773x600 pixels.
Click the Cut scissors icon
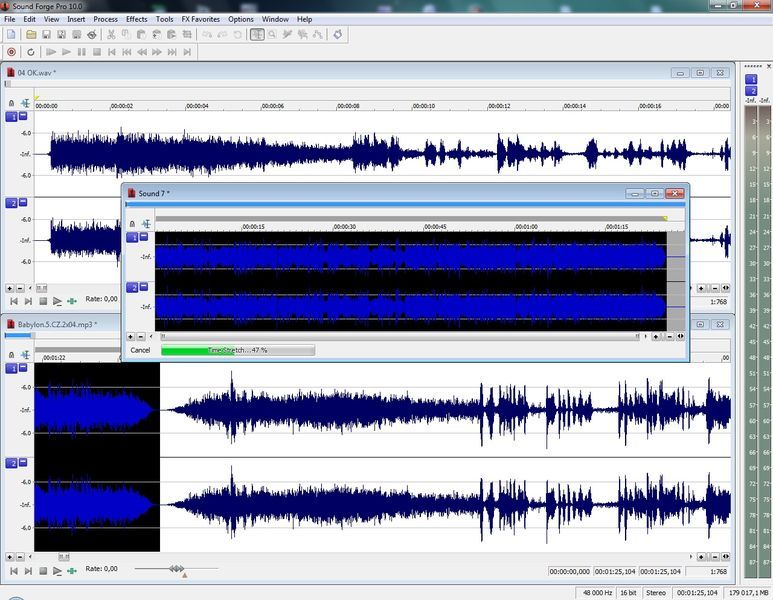[111, 35]
